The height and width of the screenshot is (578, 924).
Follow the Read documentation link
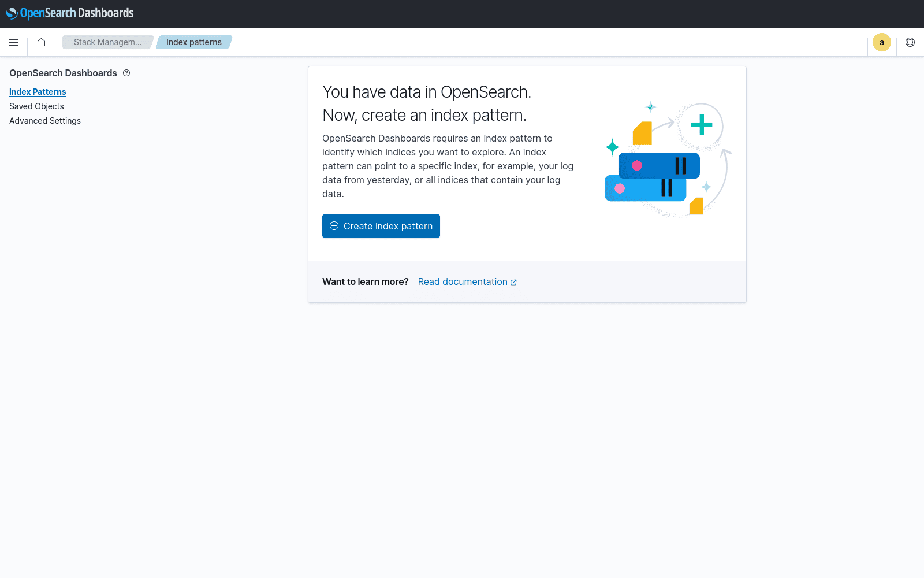[462, 282]
